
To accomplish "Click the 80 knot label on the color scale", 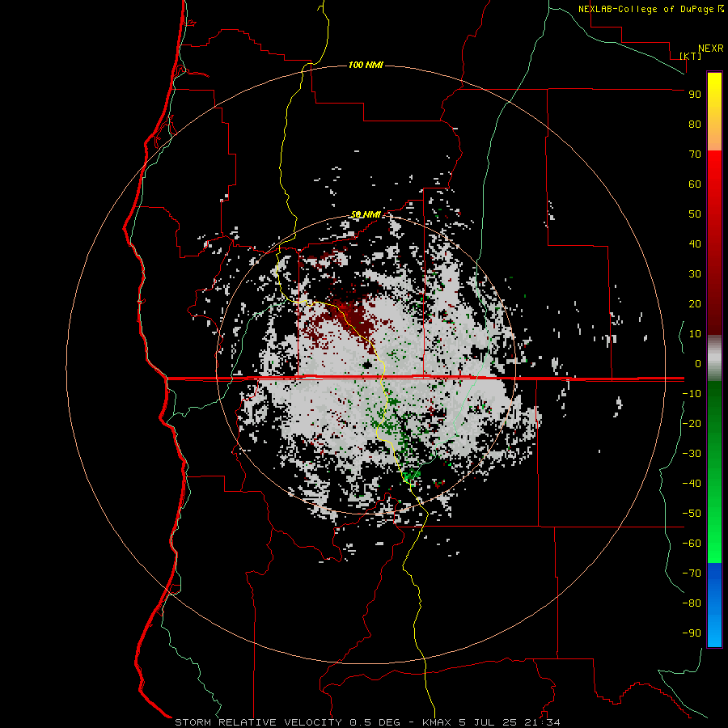I will (695, 125).
